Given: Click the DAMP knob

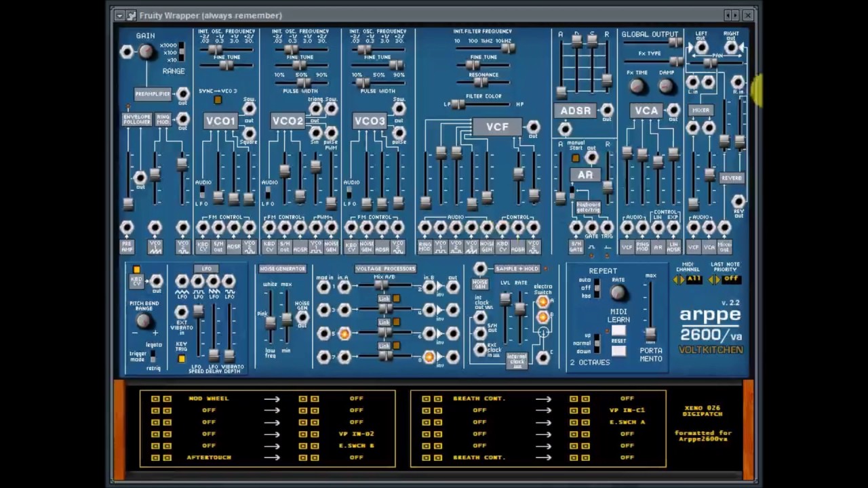Looking at the screenshot, I should 666,86.
